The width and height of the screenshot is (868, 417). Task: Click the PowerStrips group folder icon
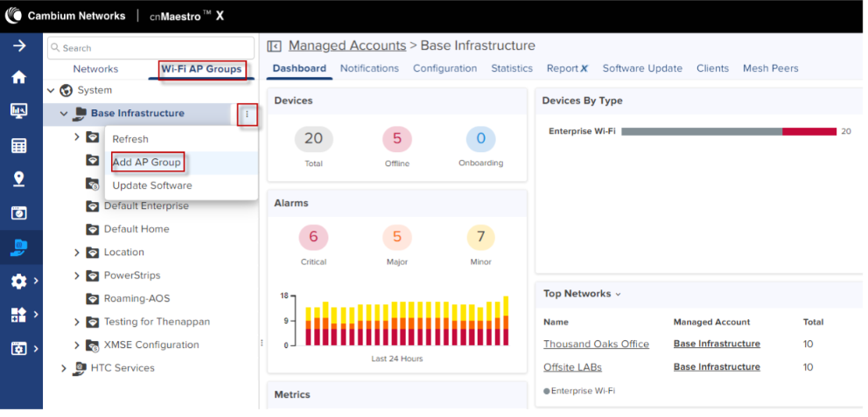pyautogui.click(x=93, y=275)
